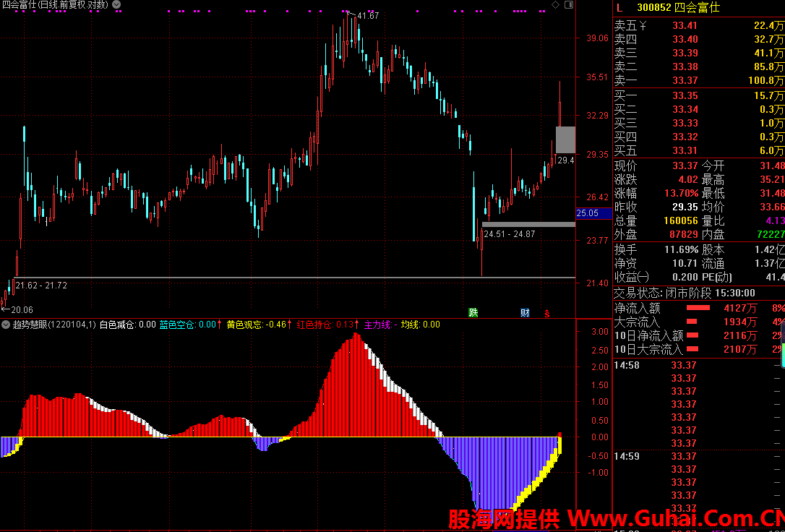Click the 买五 price 33.31

tap(685, 150)
